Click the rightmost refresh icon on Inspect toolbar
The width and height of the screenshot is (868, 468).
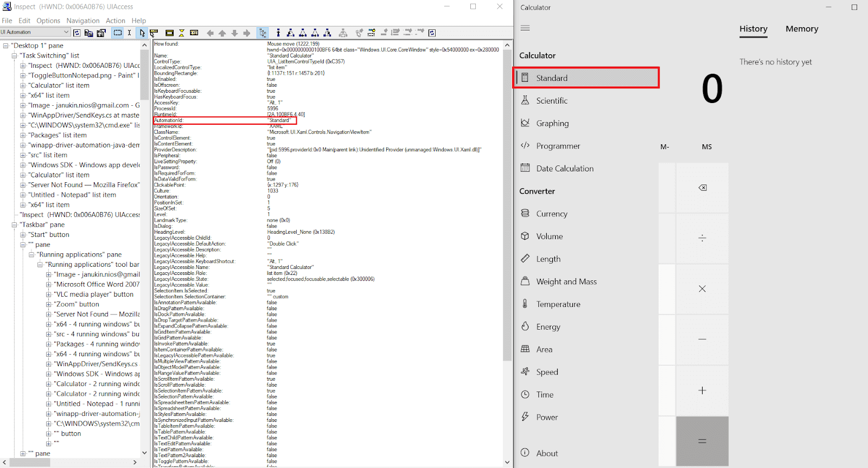point(432,33)
